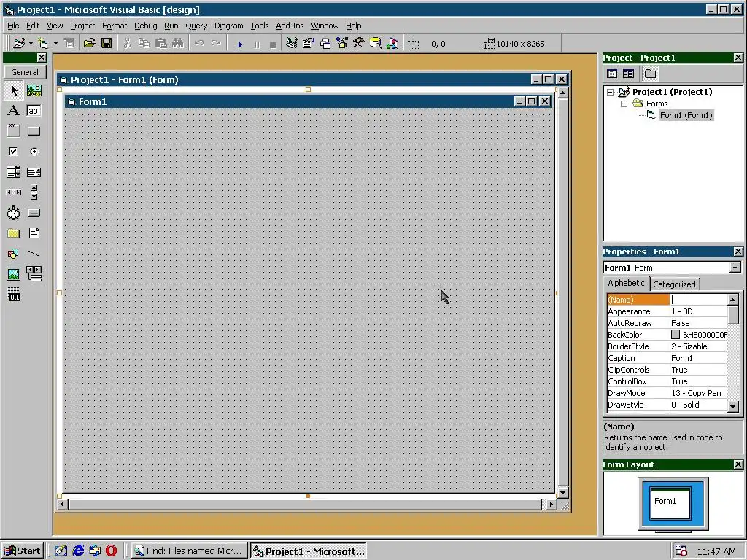The height and width of the screenshot is (560, 747).
Task: Click the General toolbox tab button
Action: pos(25,72)
